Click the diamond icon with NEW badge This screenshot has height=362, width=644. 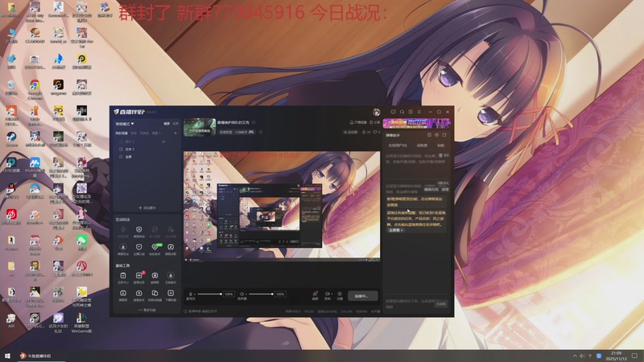point(155,247)
